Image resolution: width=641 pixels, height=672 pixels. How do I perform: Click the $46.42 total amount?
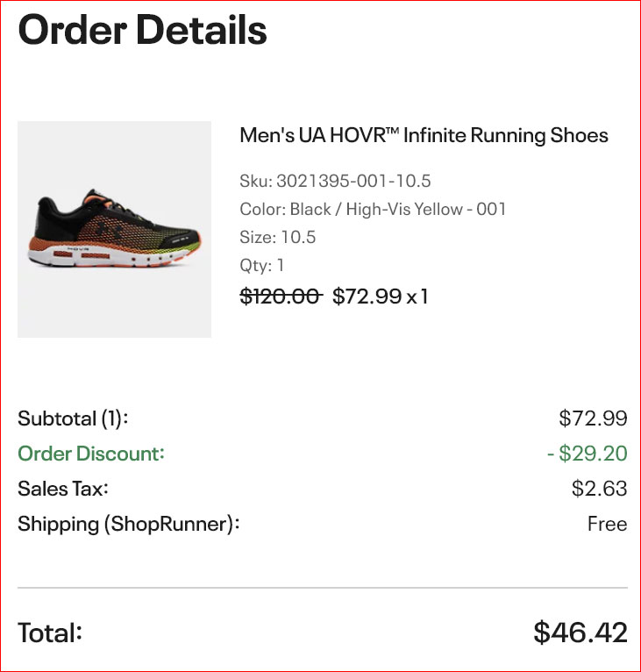click(580, 633)
